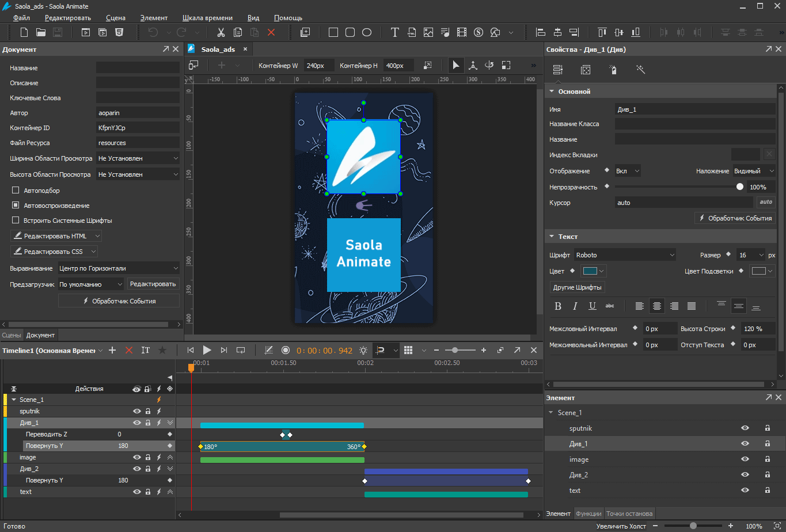
Task: Open the position and size properties tab icon
Action: [x=586, y=70]
